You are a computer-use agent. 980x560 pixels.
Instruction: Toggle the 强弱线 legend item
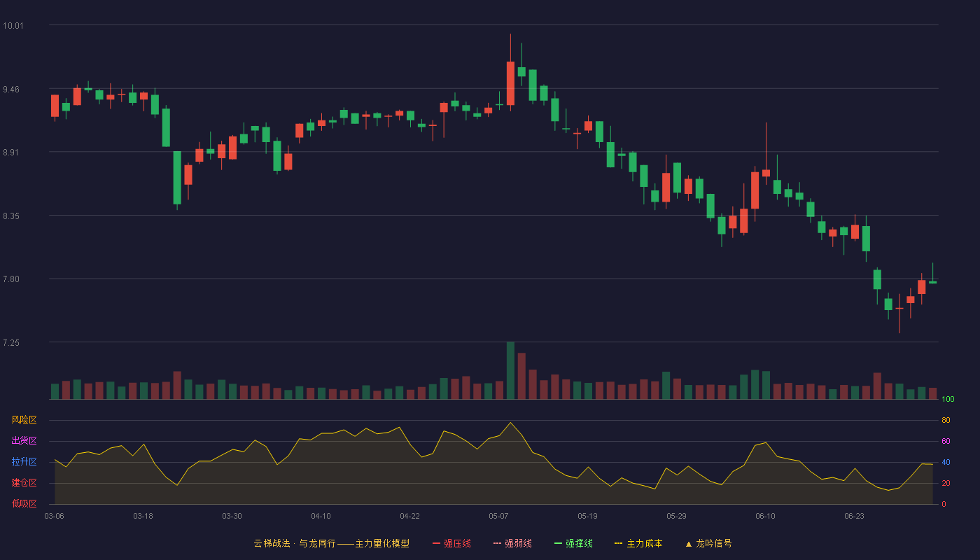click(512, 543)
